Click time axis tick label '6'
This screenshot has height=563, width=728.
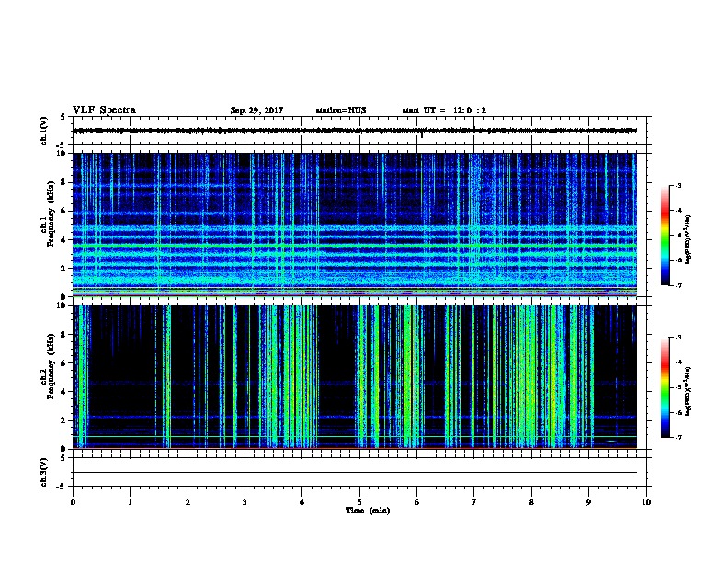[417, 502]
